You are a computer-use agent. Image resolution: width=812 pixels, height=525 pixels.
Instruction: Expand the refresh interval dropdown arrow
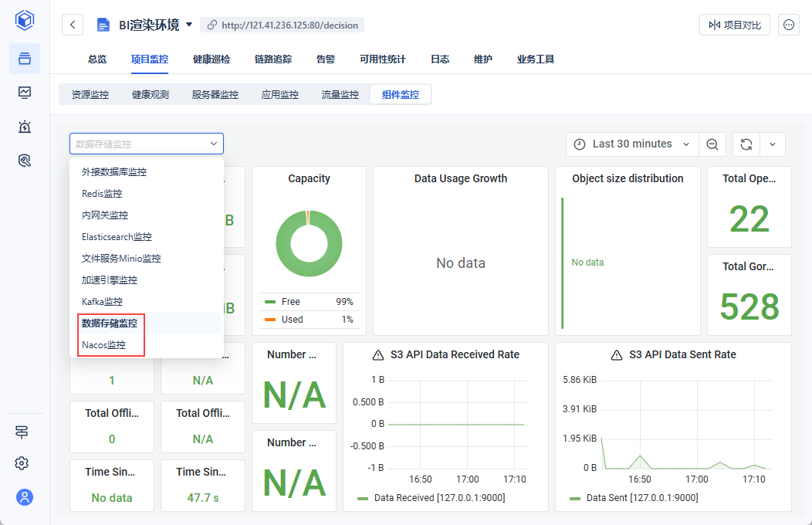tap(773, 144)
